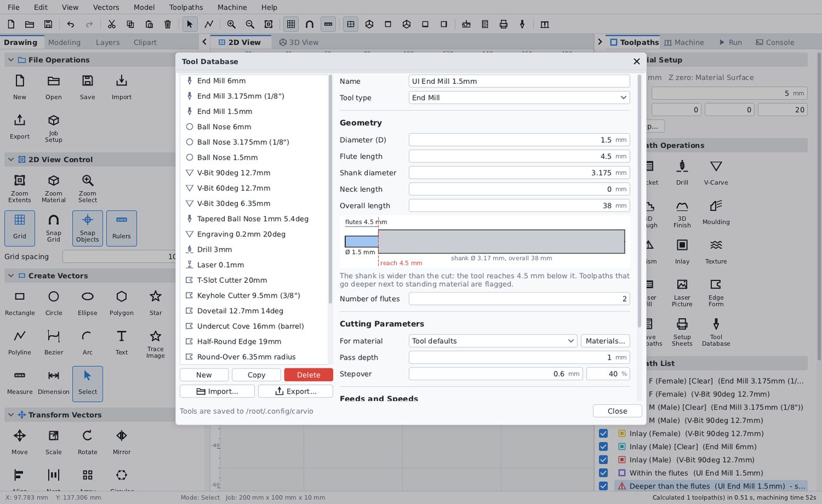Click the Setup Sheets icon

[x=682, y=331]
